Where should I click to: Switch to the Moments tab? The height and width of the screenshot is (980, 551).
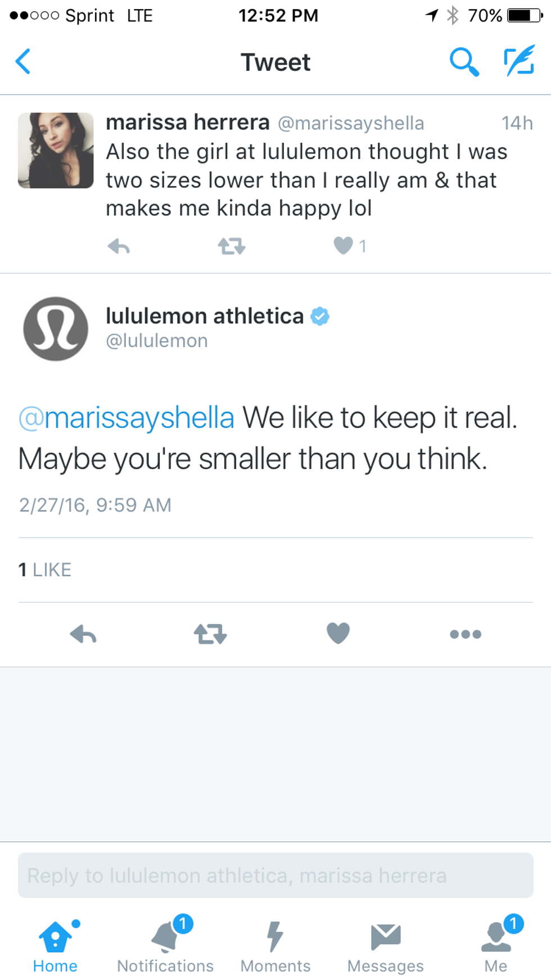275,946
